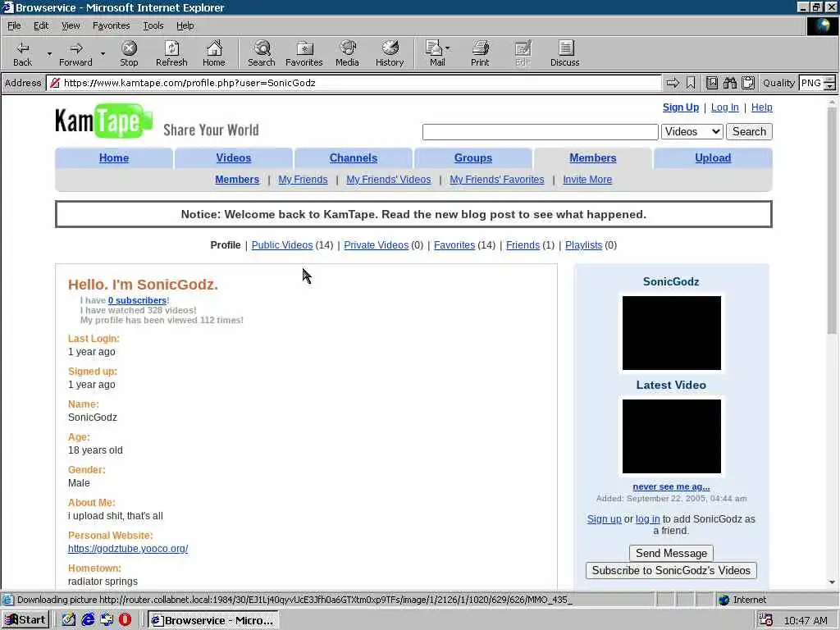Switch to the Videos tab
The image size is (840, 630).
tap(234, 158)
